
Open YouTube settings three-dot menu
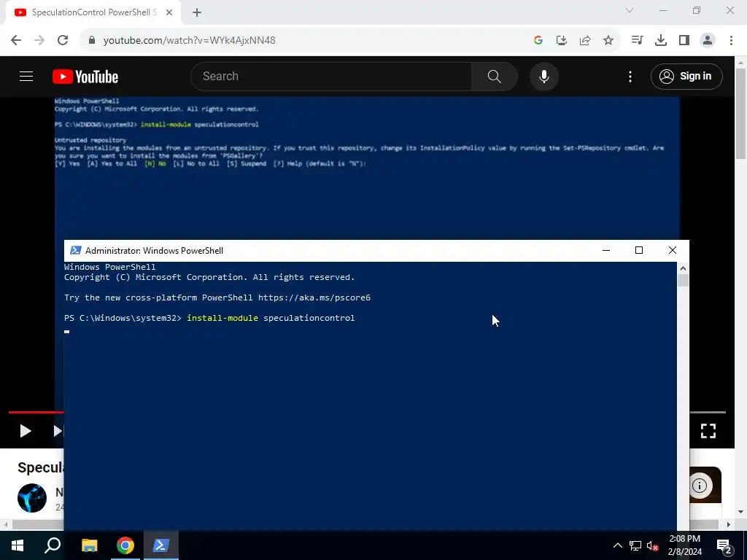pos(630,76)
